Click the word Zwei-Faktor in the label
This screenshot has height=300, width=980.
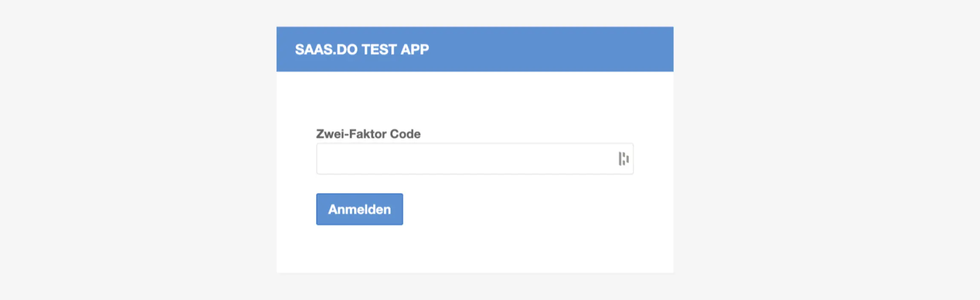[351, 134]
